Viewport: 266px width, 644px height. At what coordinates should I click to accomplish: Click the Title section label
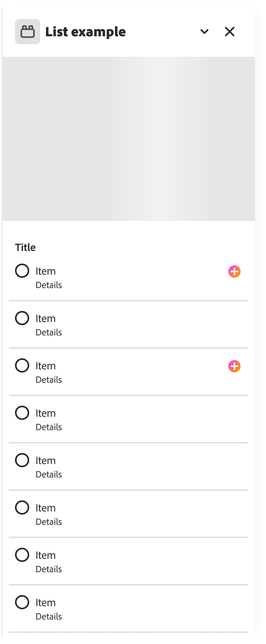click(25, 247)
